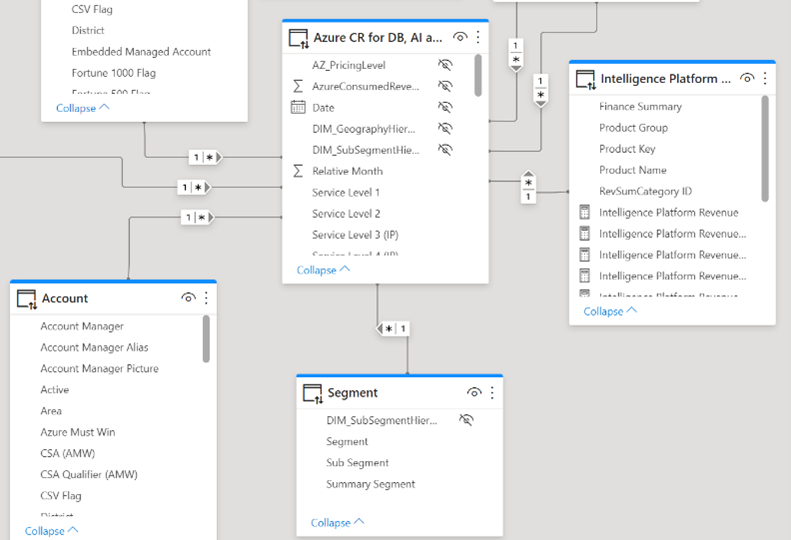
Task: Click calendar icon beside Date field
Action: coord(298,107)
